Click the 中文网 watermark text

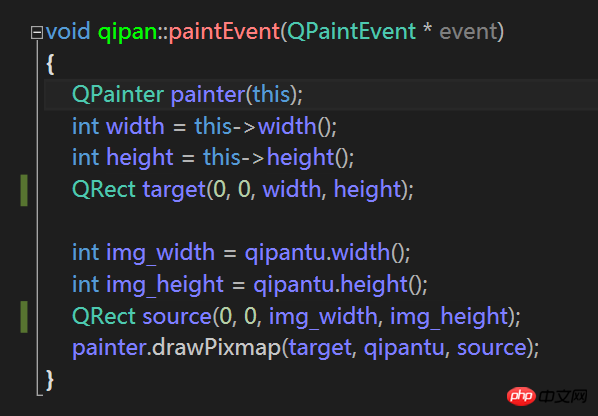pos(563,396)
